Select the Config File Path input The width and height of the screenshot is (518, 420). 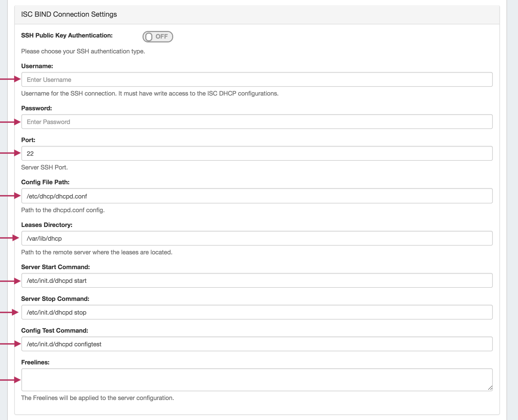[x=257, y=196]
